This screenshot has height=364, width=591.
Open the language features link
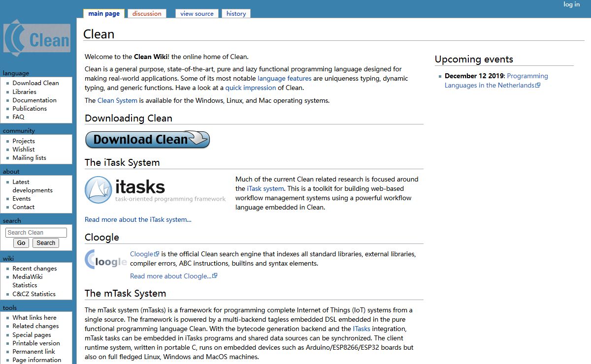tap(284, 78)
